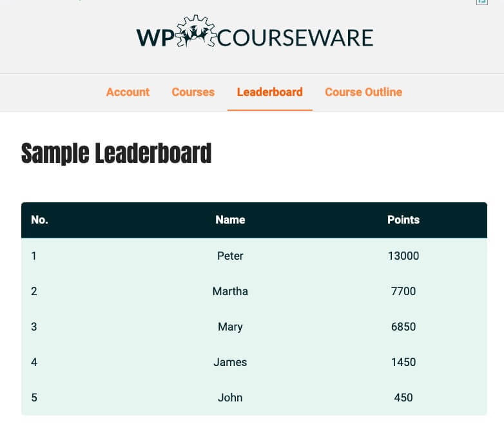The height and width of the screenshot is (433, 504).
Task: Click the Name column header
Action: (x=230, y=220)
